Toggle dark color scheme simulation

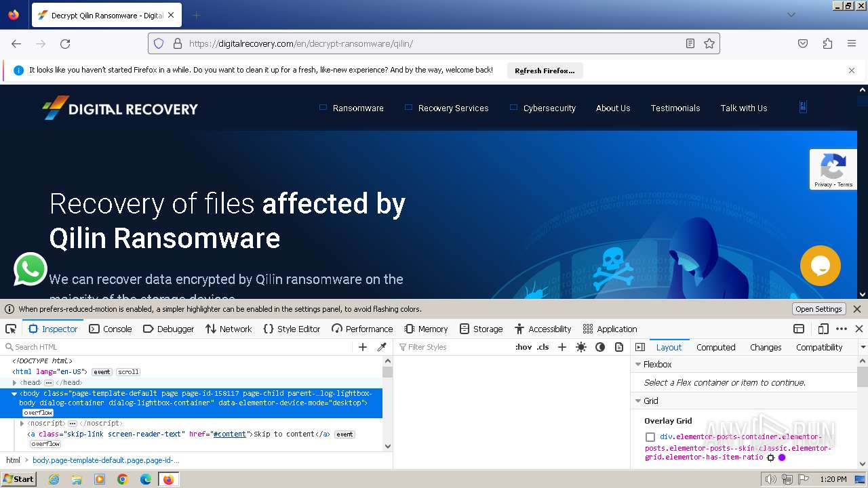point(600,347)
